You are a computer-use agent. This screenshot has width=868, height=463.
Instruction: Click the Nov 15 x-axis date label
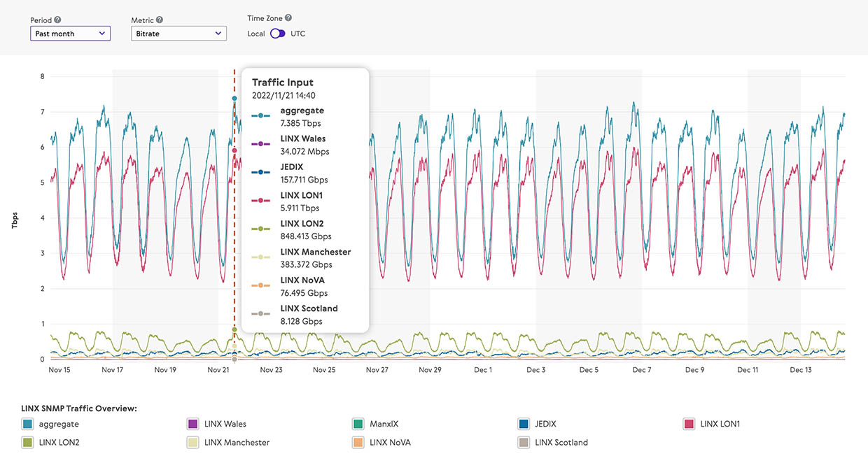coord(60,370)
